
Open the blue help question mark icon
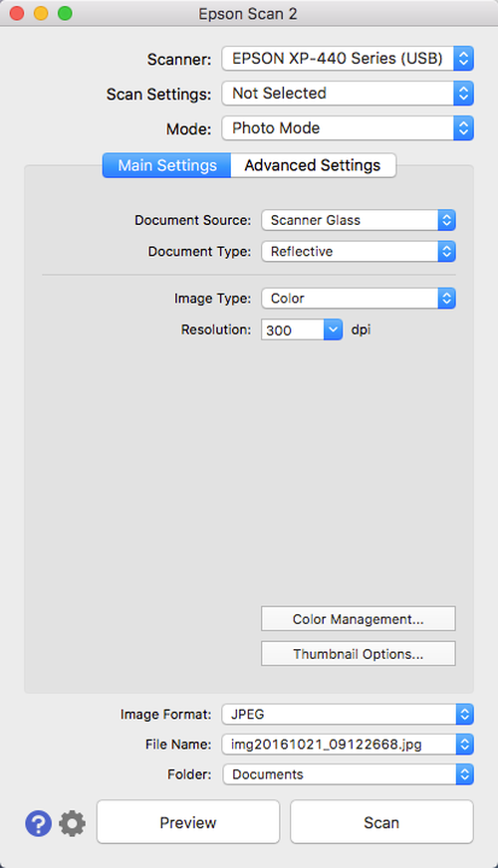[38, 823]
